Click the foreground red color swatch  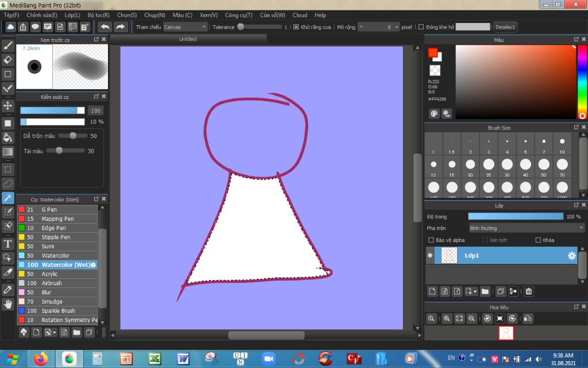[x=433, y=53]
